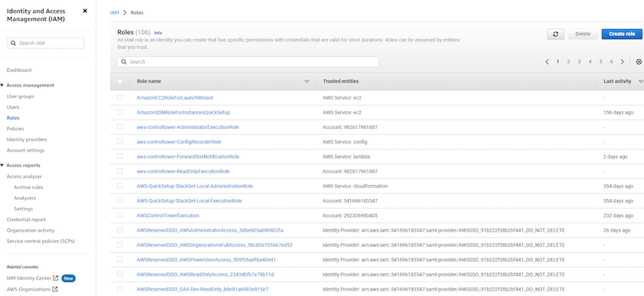Click the search magnifier in Search IAM

(13, 43)
